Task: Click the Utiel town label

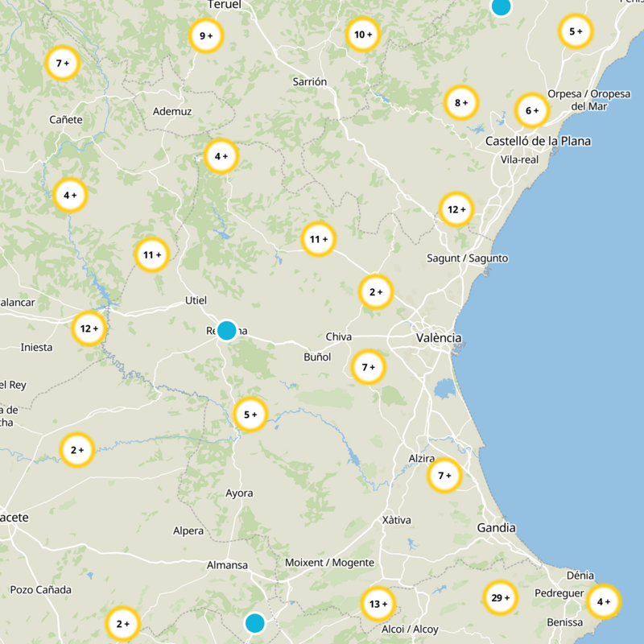Action: click(x=196, y=300)
